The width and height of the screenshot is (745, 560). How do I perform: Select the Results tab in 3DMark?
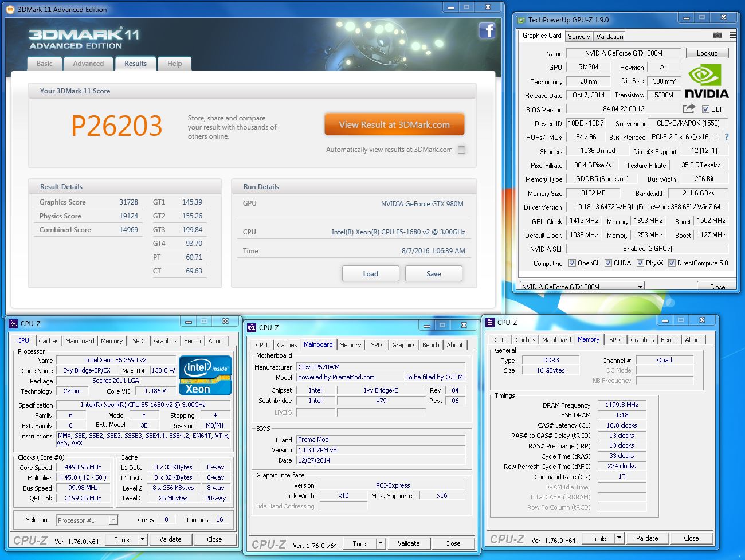pos(135,64)
